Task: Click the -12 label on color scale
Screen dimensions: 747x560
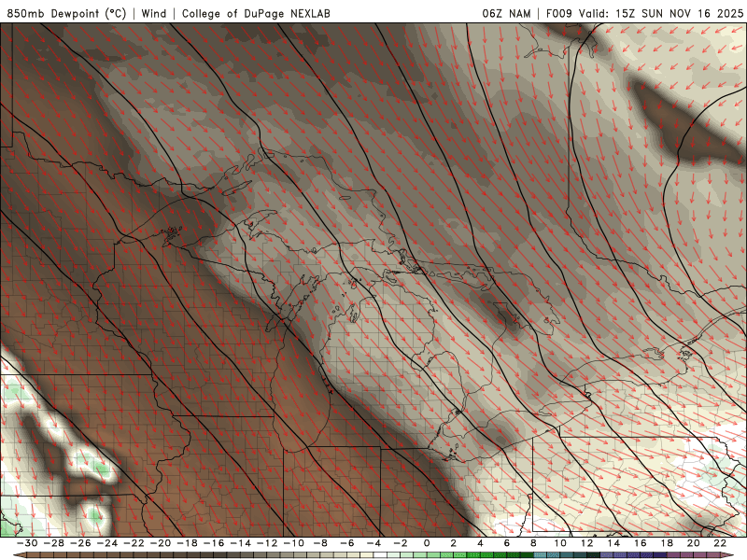Action: [x=267, y=543]
